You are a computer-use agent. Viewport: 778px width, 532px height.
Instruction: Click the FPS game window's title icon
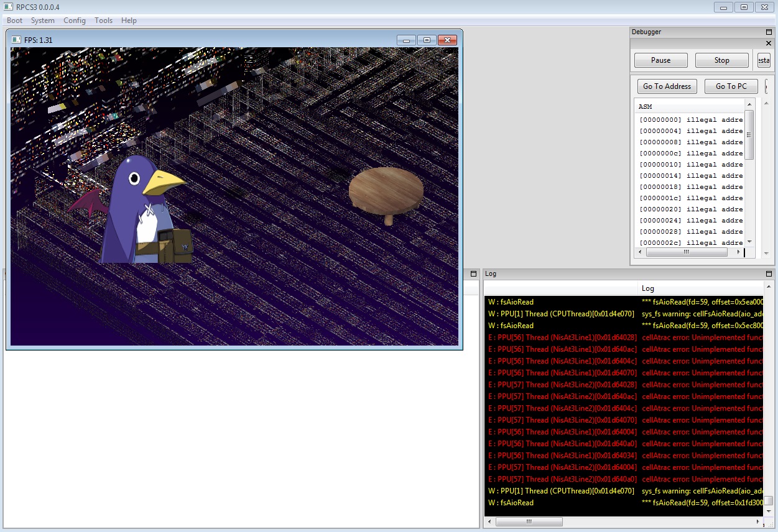click(16, 40)
